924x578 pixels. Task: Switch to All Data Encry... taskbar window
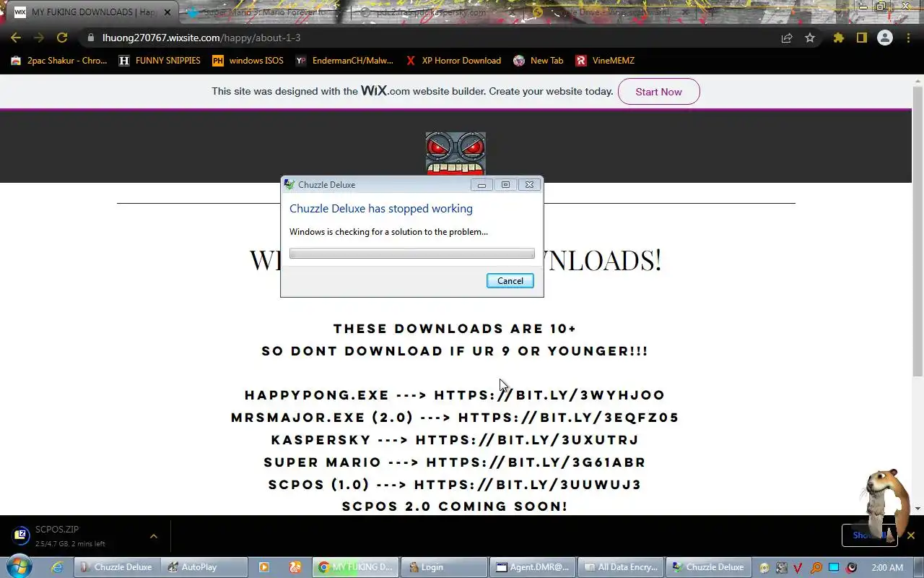click(x=619, y=567)
